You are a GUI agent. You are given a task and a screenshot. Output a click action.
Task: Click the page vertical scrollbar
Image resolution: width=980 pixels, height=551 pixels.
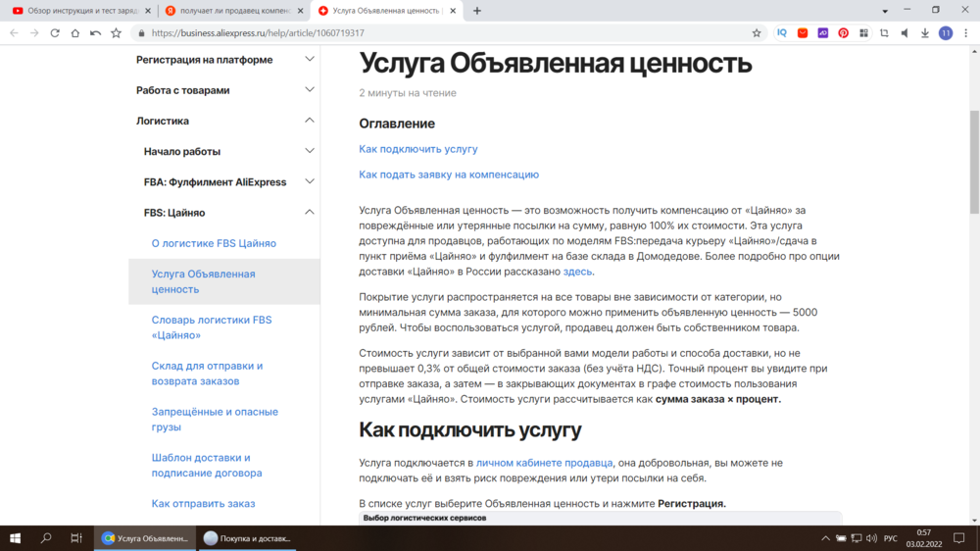pos(974,147)
